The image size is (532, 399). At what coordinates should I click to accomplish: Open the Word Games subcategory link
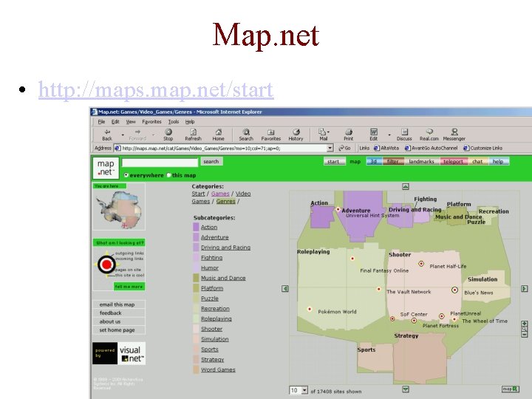(218, 369)
